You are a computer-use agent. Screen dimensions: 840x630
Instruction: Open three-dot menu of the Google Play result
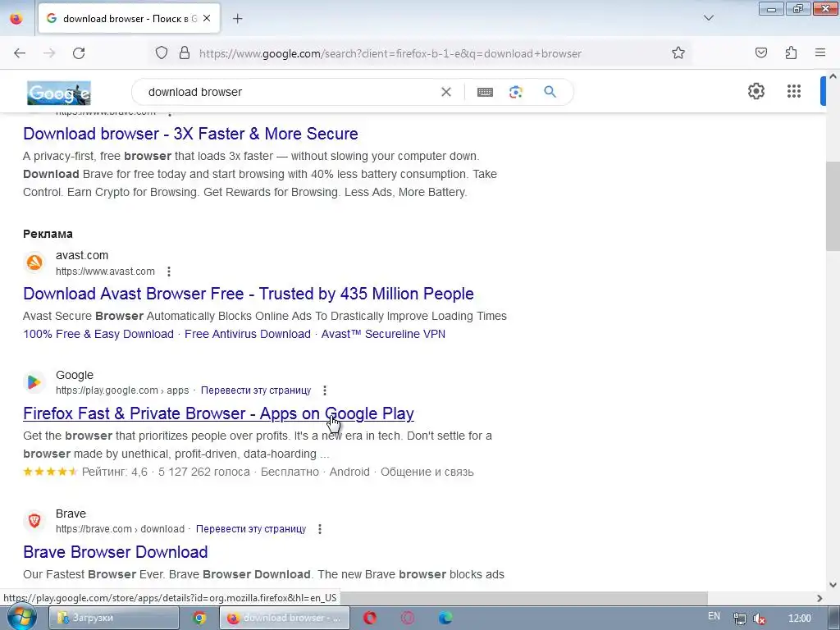coord(325,390)
